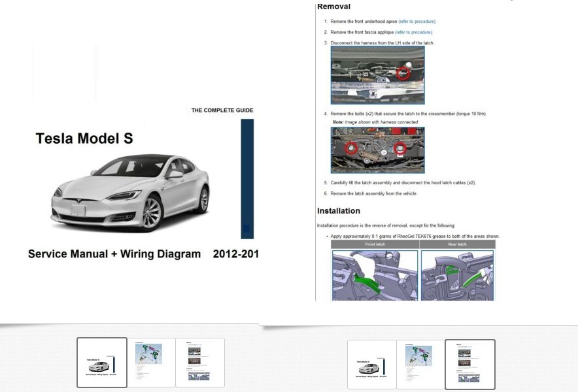Select the removal procedure thumbnail in right gallery
Viewport: 578px width, 392px height.
click(470, 365)
